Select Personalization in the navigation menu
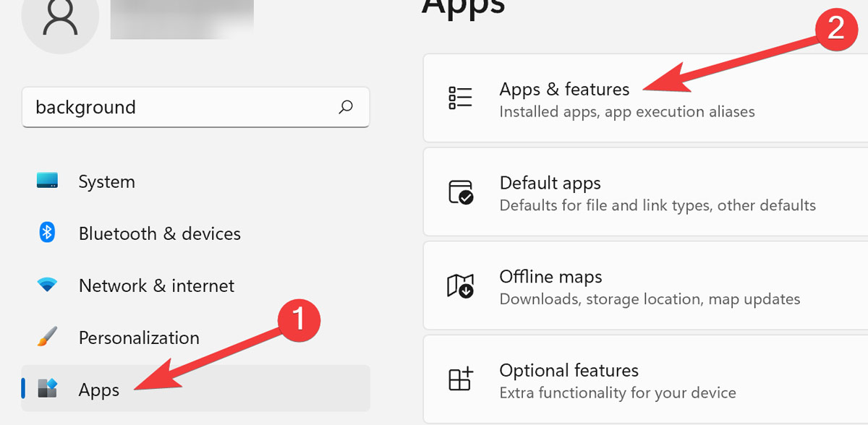868x425 pixels. [139, 337]
